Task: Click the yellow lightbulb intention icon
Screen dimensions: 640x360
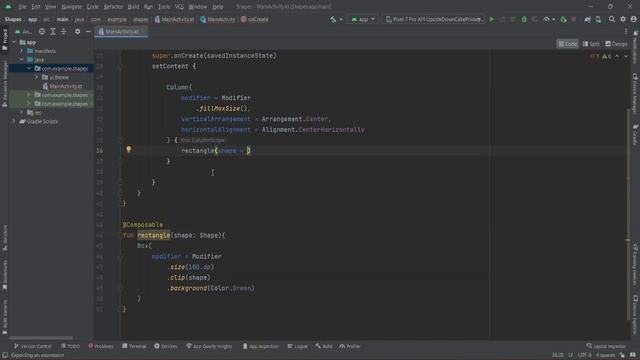Action: [129, 149]
